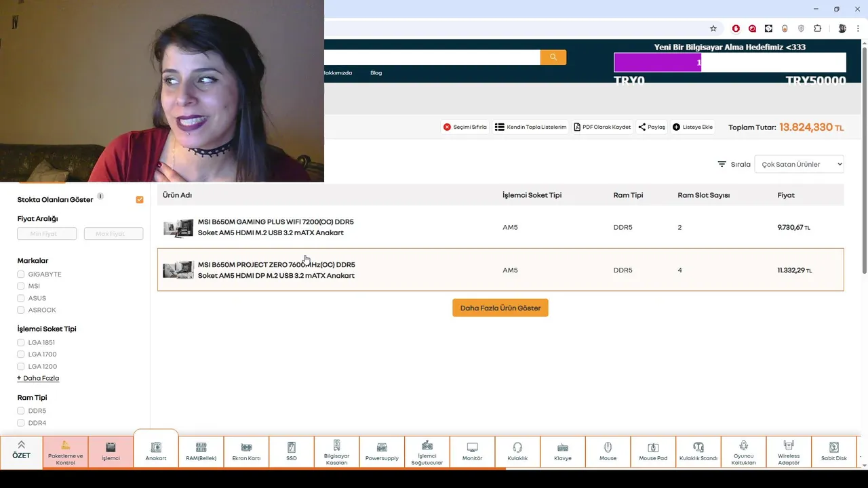
Task: Check the DDR4 RAM type checkbox
Action: point(21,423)
